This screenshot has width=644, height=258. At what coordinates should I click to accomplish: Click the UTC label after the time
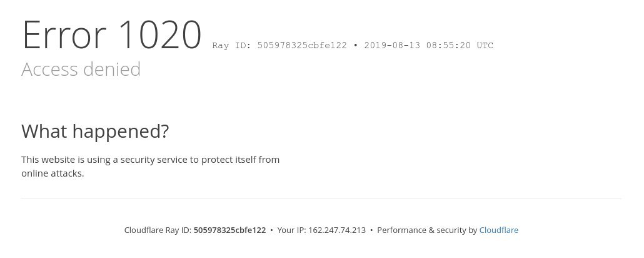[x=485, y=45]
